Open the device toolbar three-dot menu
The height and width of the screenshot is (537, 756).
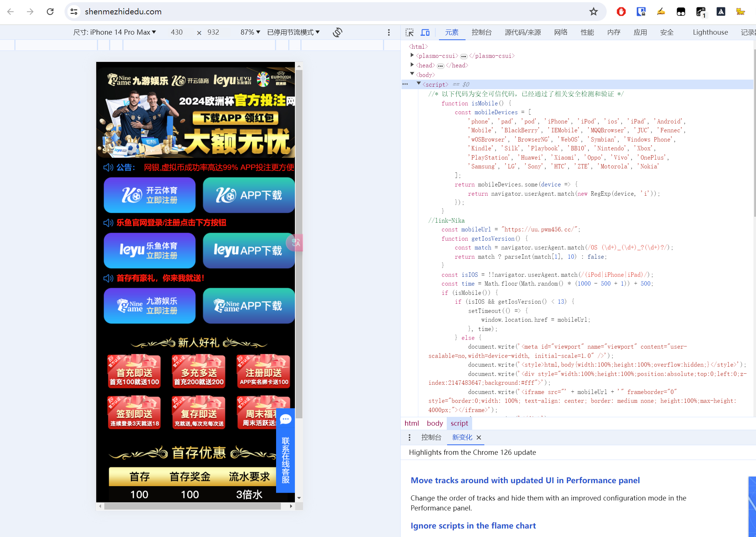click(x=389, y=32)
